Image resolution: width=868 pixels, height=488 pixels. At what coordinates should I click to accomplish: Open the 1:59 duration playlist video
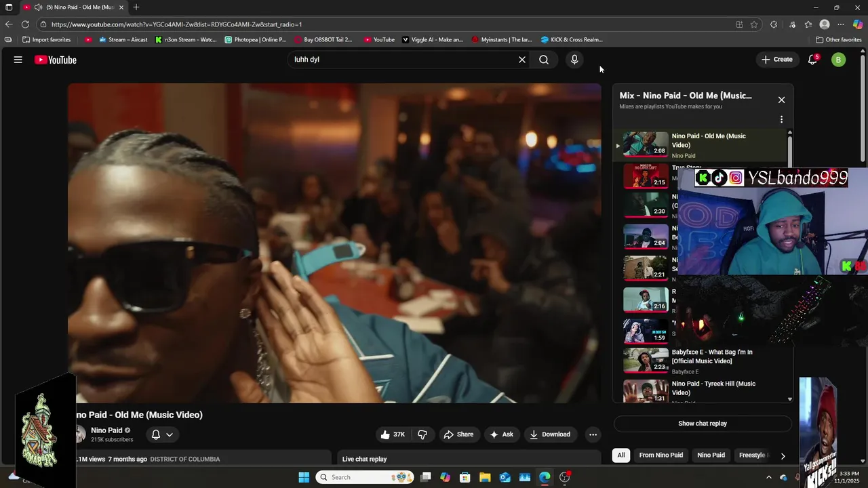(x=646, y=331)
